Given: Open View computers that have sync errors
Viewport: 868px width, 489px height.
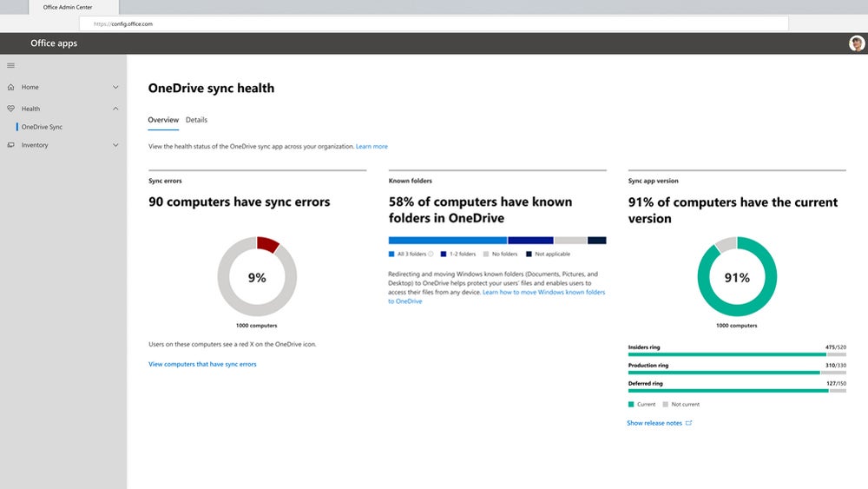Looking at the screenshot, I should pyautogui.click(x=202, y=364).
